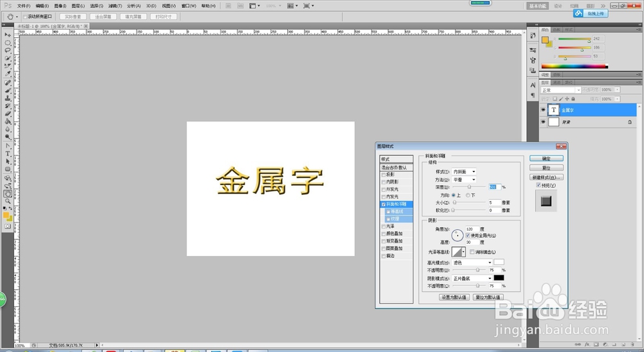644x352 pixels.
Task: Click lock transparent pixels icon
Action: [555, 99]
